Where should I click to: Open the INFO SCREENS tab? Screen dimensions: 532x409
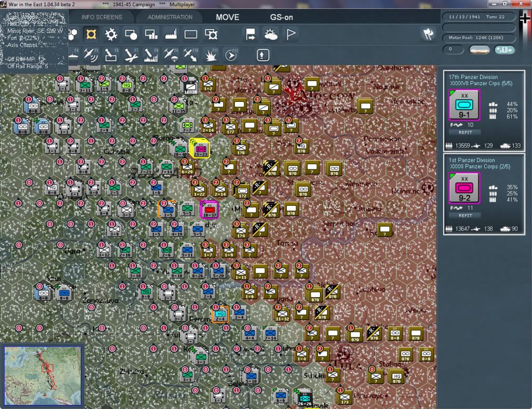[101, 17]
